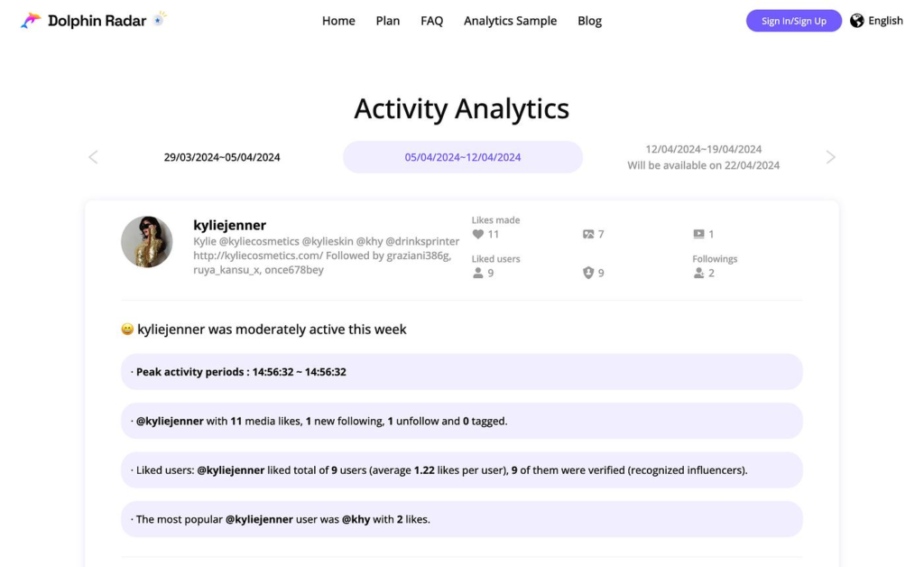Click the @khy most popular user mention
The width and height of the screenshot is (924, 567).
pyautogui.click(x=356, y=519)
